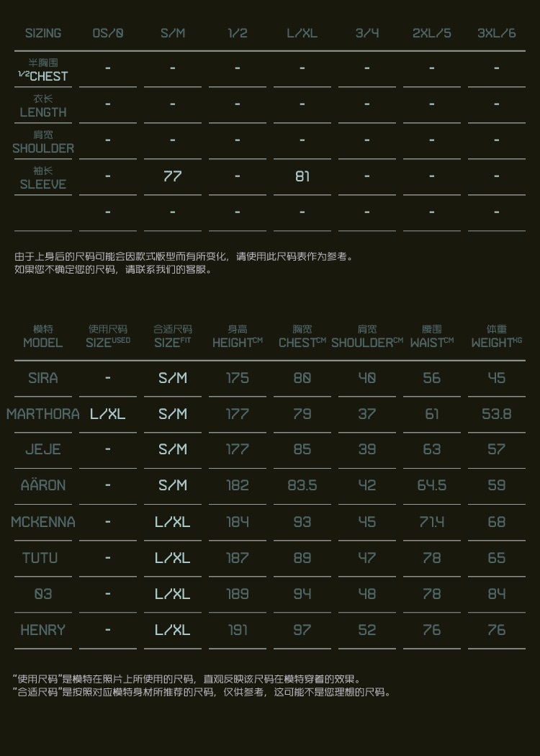
Task: Click MARTHORA's used size L/XL
Action: point(108,414)
